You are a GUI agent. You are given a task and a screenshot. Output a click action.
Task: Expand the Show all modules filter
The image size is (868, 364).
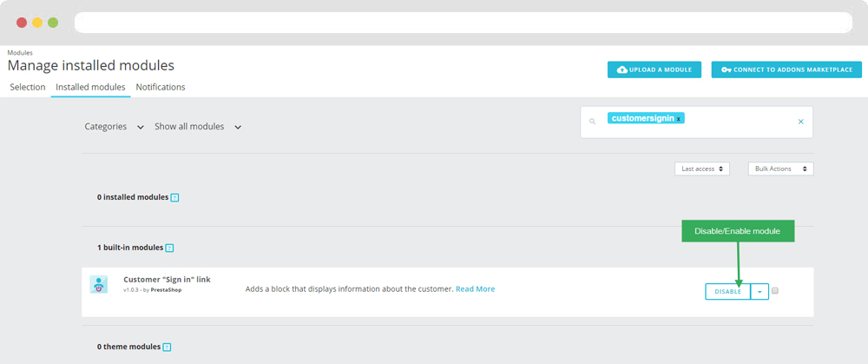(x=197, y=127)
